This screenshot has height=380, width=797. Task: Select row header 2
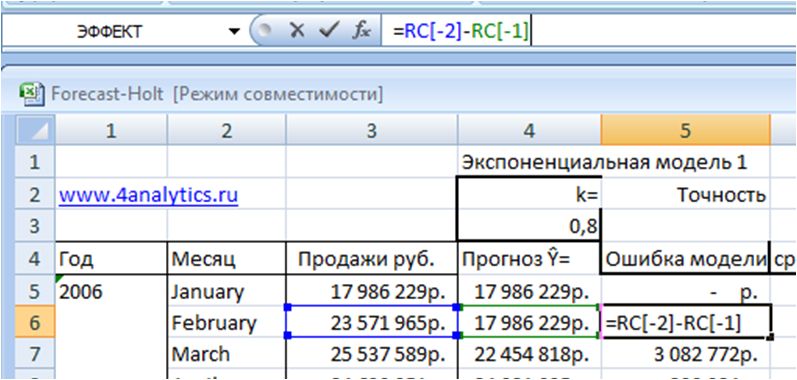click(x=35, y=195)
